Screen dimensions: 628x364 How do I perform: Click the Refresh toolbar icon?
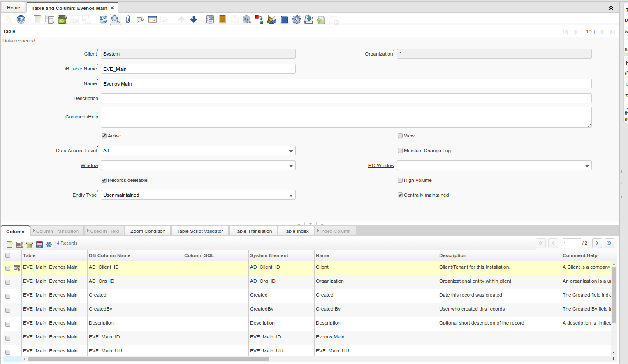coord(103,19)
